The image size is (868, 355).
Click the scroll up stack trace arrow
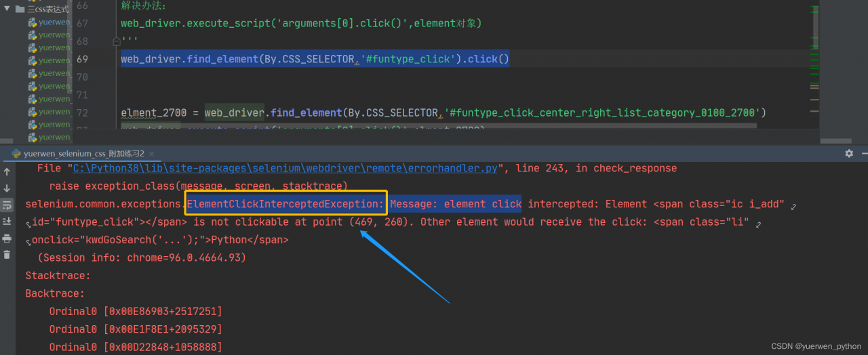[x=7, y=172]
